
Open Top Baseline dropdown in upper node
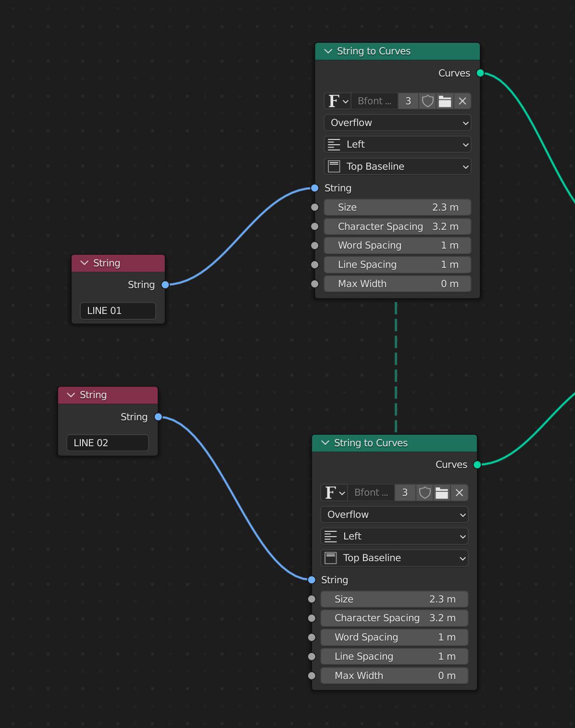click(x=398, y=166)
